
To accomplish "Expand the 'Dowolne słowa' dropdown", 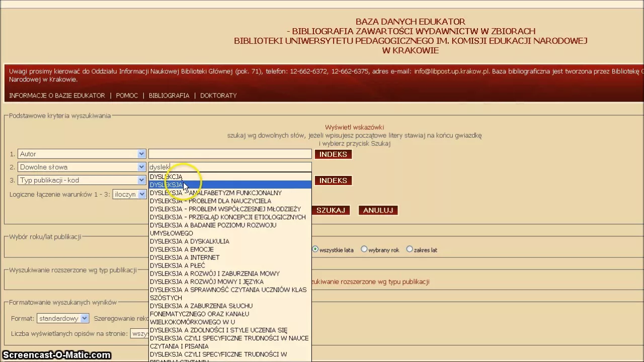I will tap(141, 167).
